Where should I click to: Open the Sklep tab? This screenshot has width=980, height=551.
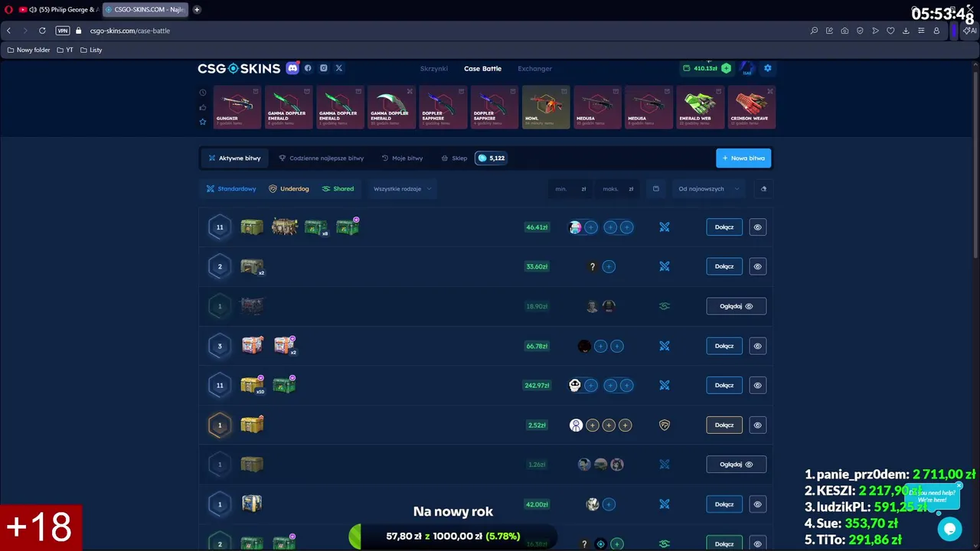pyautogui.click(x=454, y=158)
